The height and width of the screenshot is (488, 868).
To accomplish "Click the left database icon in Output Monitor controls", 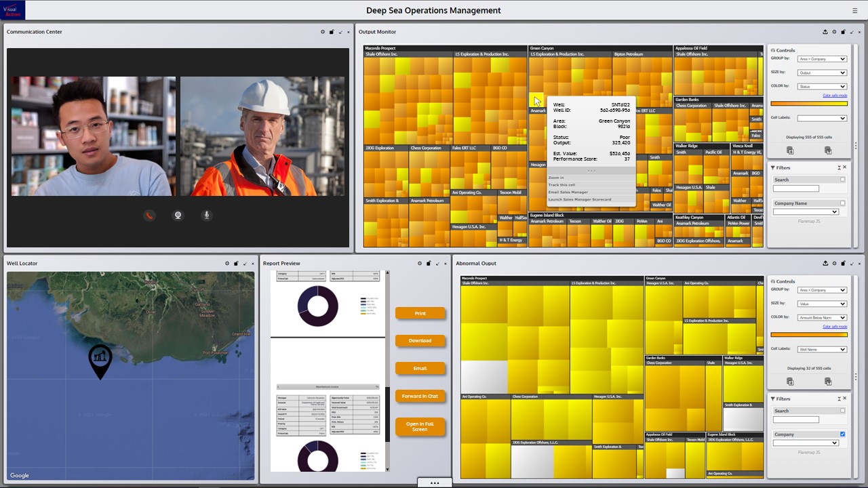I will point(790,150).
